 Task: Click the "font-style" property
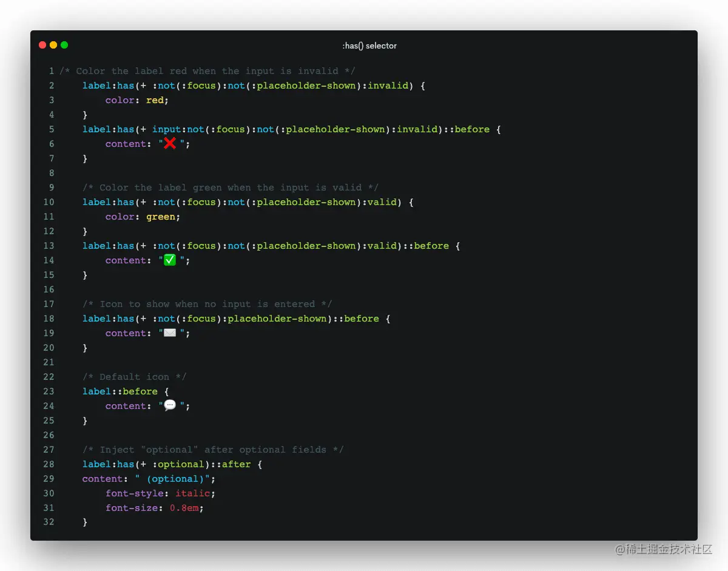(x=135, y=493)
